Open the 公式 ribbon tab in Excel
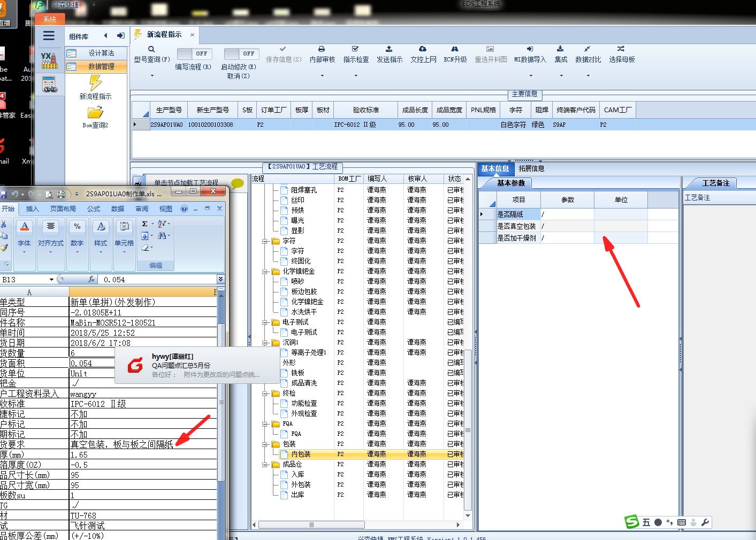Image resolution: width=756 pixels, height=540 pixels. [94, 209]
